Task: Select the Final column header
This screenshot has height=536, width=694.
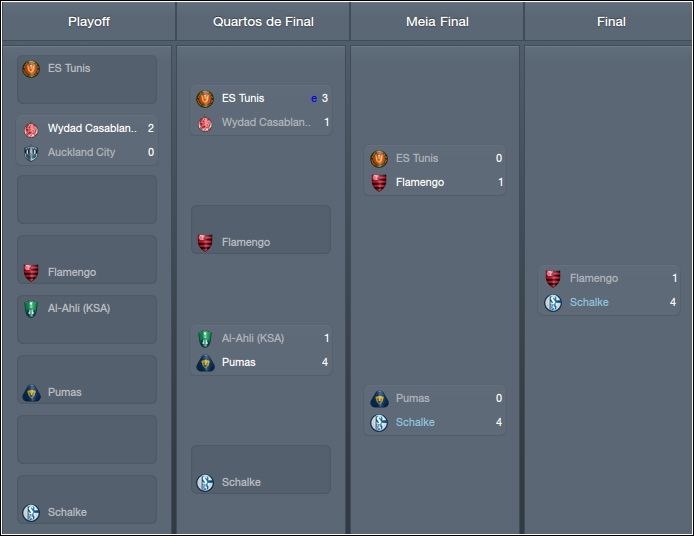Action: pyautogui.click(x=611, y=21)
